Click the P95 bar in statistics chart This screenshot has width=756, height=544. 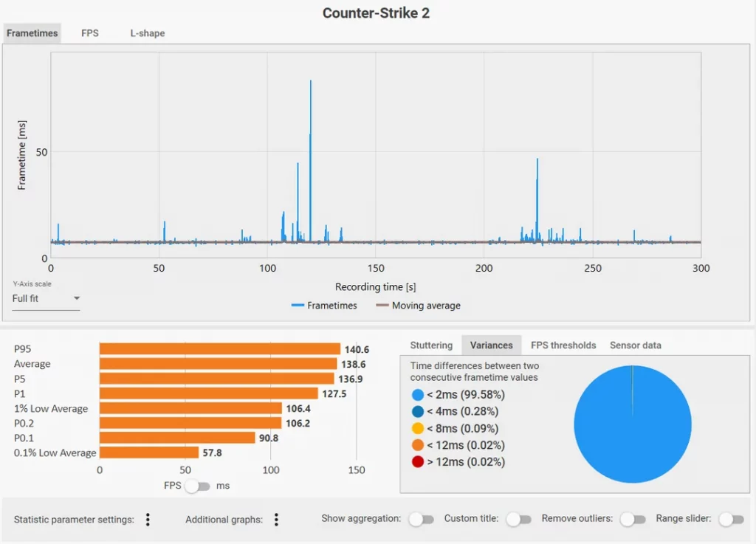click(220, 349)
